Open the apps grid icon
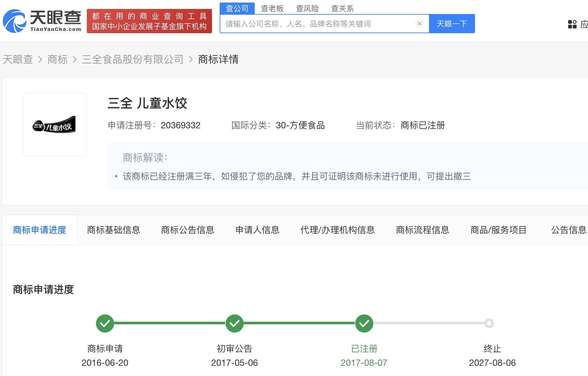The image size is (588, 376). coord(572,24)
